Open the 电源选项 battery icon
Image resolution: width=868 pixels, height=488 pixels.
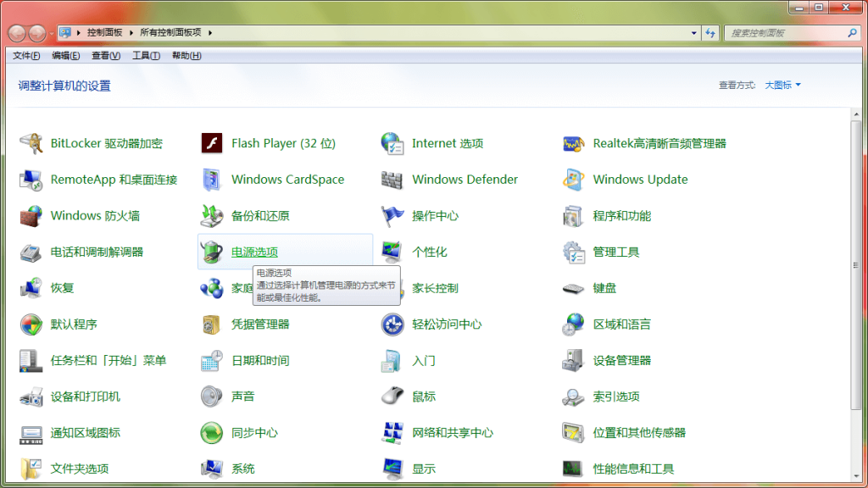[211, 252]
